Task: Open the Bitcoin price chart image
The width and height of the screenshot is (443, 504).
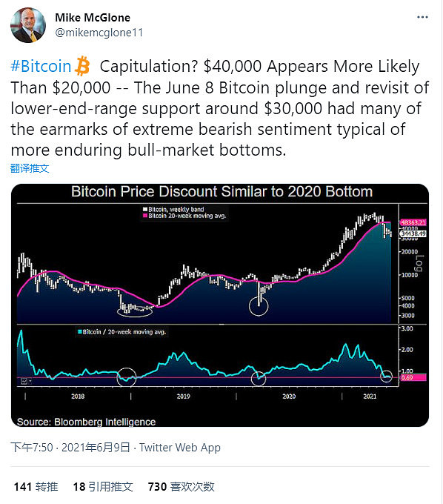Action: click(x=220, y=305)
